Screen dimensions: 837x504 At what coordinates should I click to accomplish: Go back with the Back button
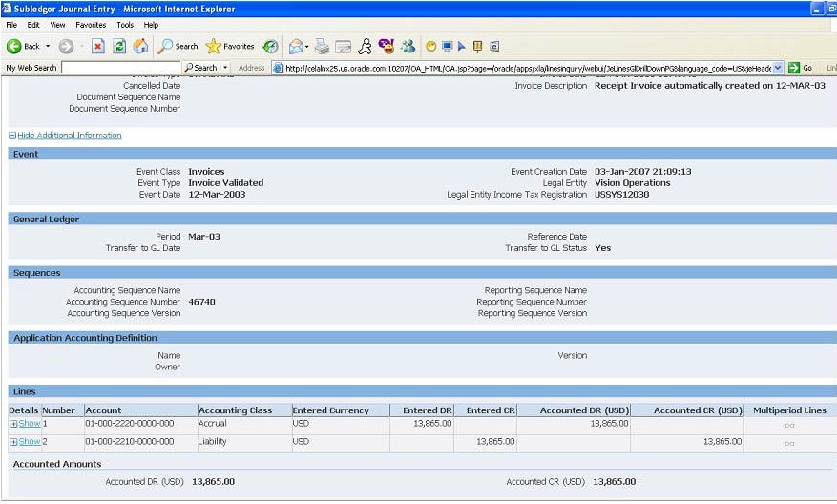coord(24,47)
